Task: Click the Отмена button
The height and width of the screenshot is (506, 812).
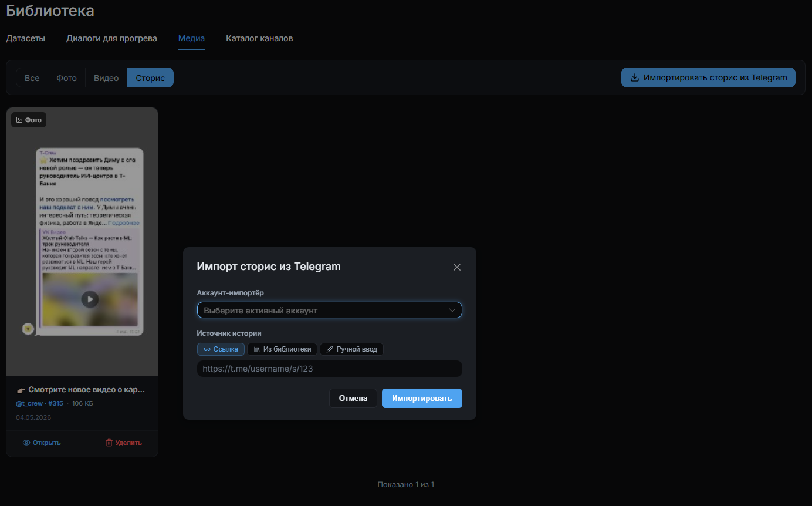Action: 353,398
